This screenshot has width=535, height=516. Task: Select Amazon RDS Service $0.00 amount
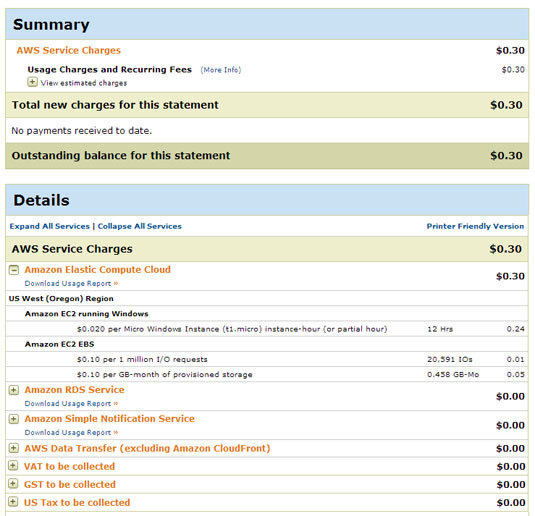510,397
